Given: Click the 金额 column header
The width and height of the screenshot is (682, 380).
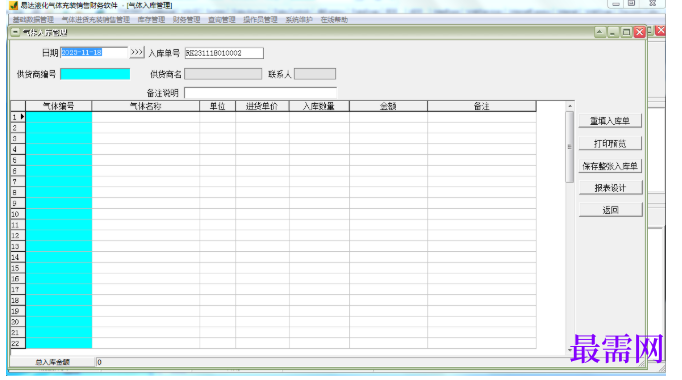Looking at the screenshot, I should pyautogui.click(x=388, y=106).
